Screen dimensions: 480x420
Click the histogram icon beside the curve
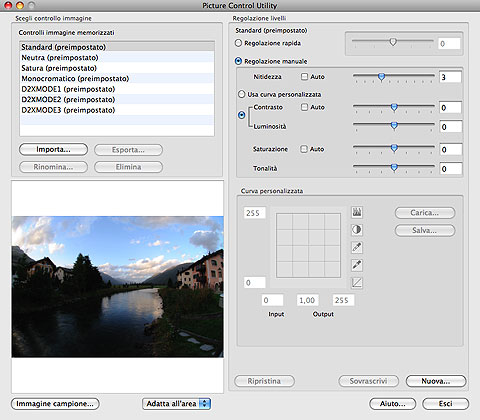tap(357, 212)
